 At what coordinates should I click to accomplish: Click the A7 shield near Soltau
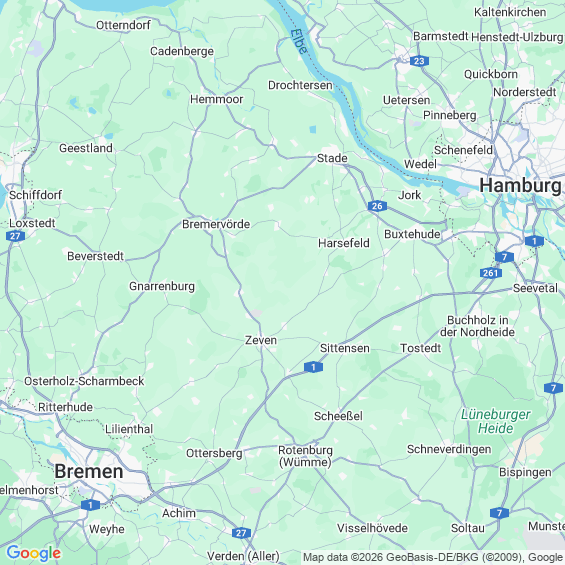499,513
